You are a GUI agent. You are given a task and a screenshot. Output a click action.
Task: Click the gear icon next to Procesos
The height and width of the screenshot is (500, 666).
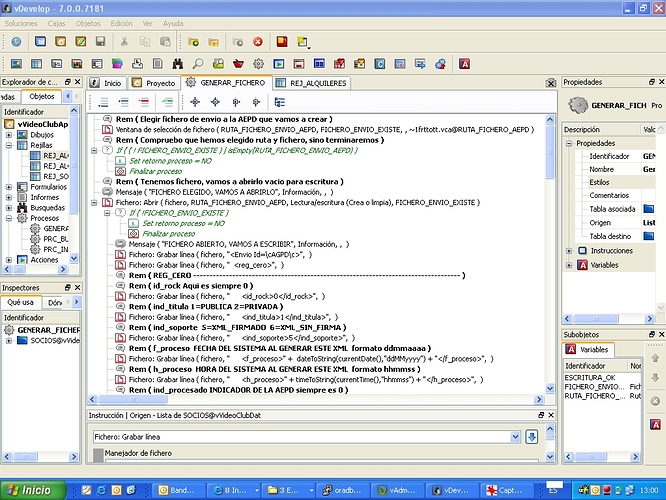click(x=23, y=217)
